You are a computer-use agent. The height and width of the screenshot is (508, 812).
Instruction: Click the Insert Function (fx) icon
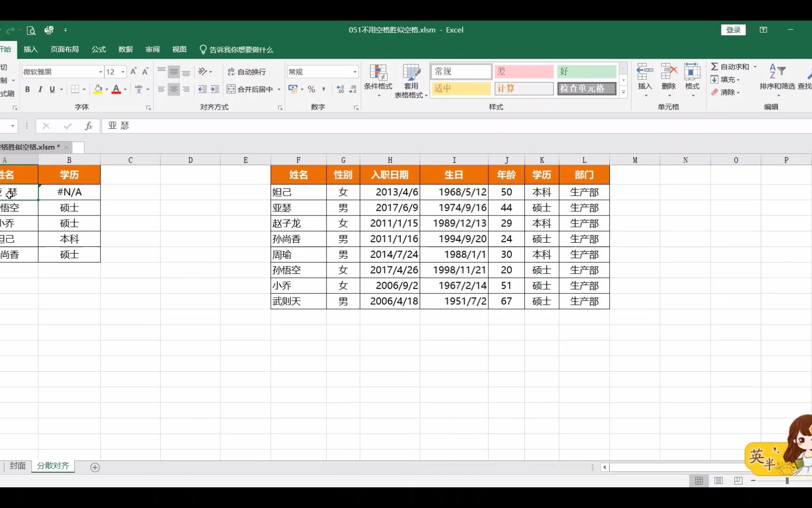click(x=88, y=126)
